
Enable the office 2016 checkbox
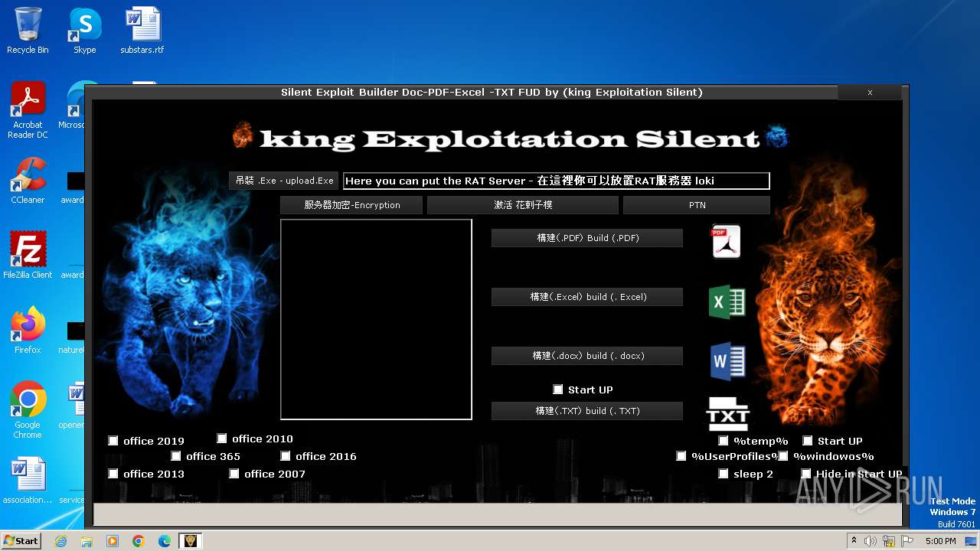(286, 456)
